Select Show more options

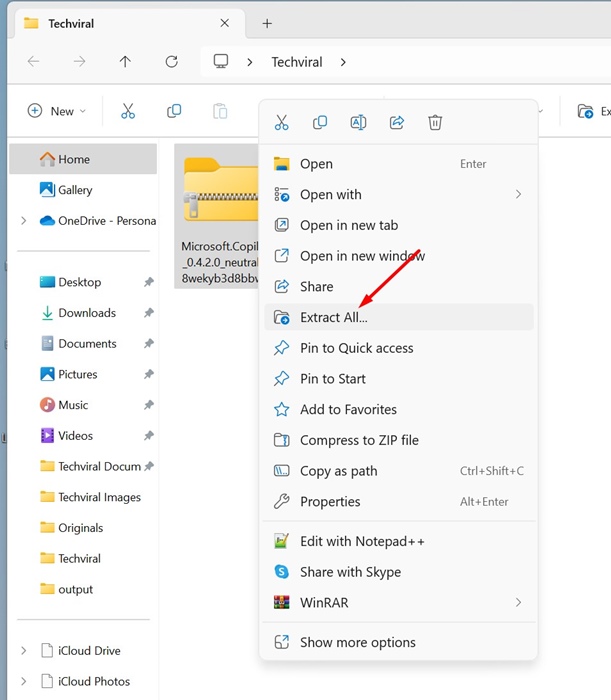click(x=357, y=643)
